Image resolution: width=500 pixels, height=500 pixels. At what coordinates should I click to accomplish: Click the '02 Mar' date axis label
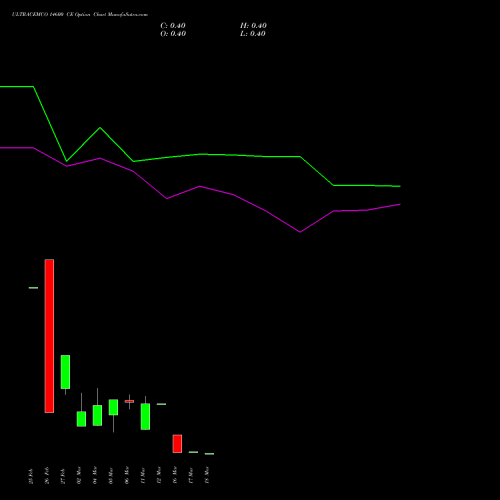point(79,475)
